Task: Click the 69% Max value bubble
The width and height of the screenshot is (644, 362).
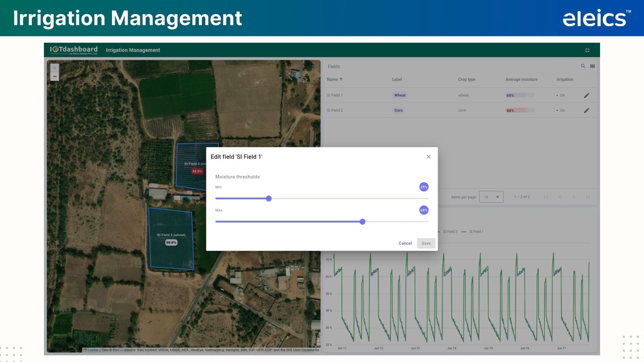Action: [424, 210]
